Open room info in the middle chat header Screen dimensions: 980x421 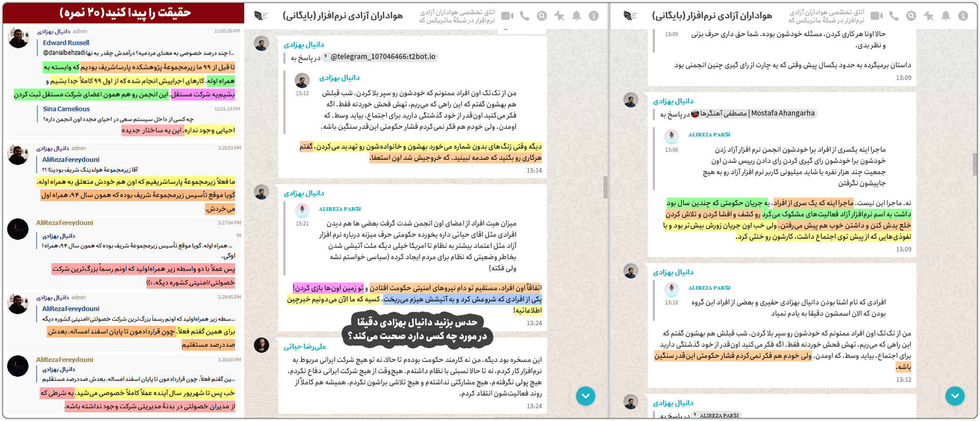594,16
